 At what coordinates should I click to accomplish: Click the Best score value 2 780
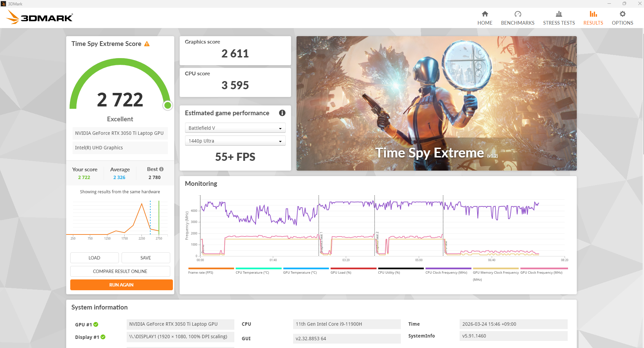(x=155, y=177)
